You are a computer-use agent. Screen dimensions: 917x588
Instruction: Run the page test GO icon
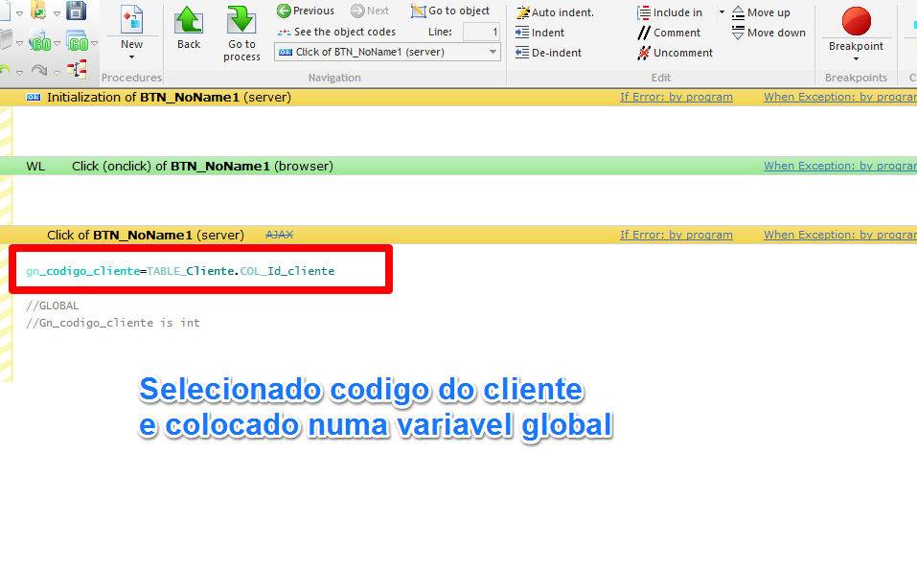(40, 42)
